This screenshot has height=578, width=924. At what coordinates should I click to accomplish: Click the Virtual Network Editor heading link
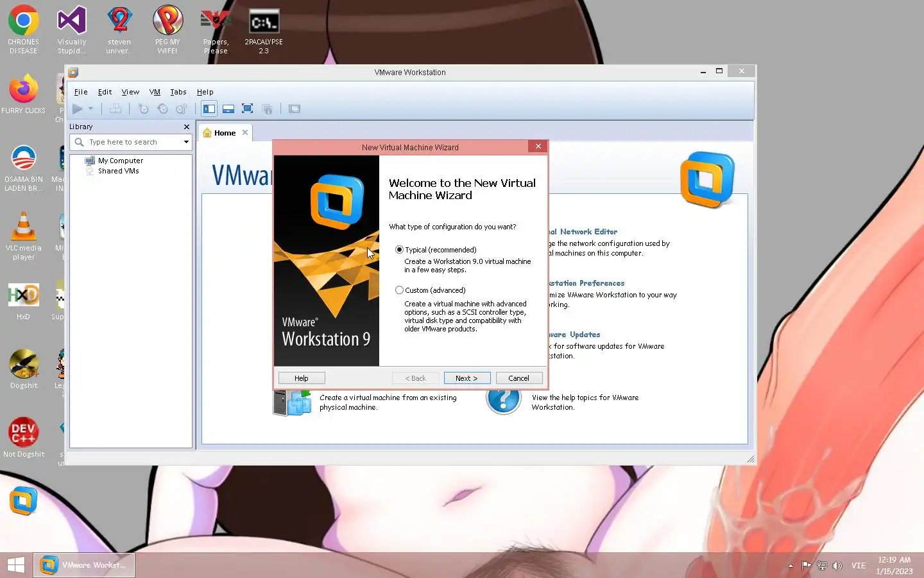(x=583, y=232)
